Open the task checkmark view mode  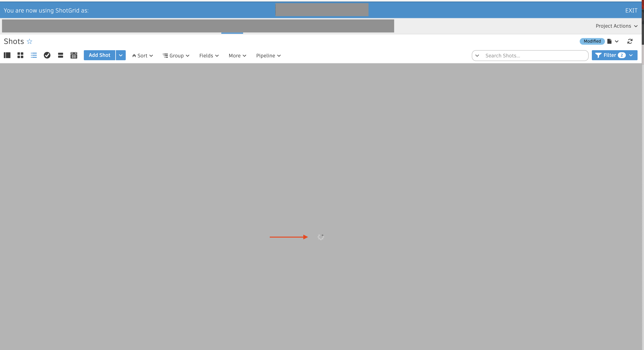pos(47,55)
